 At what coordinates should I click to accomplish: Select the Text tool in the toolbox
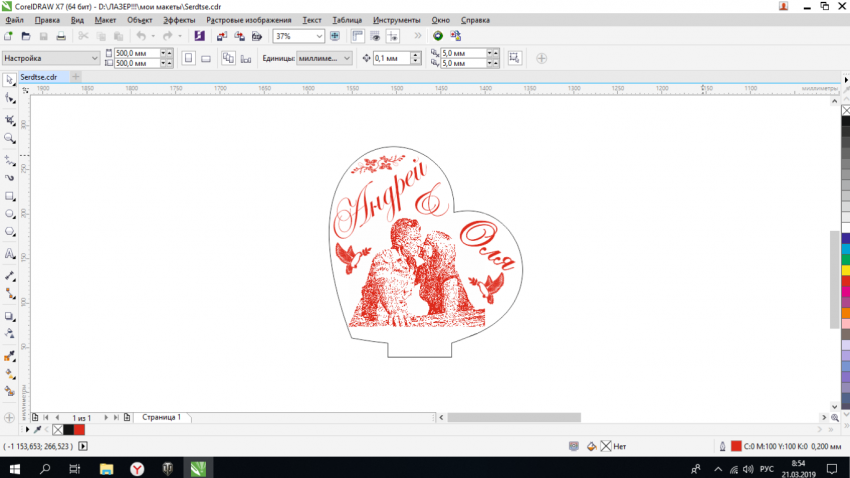point(10,255)
